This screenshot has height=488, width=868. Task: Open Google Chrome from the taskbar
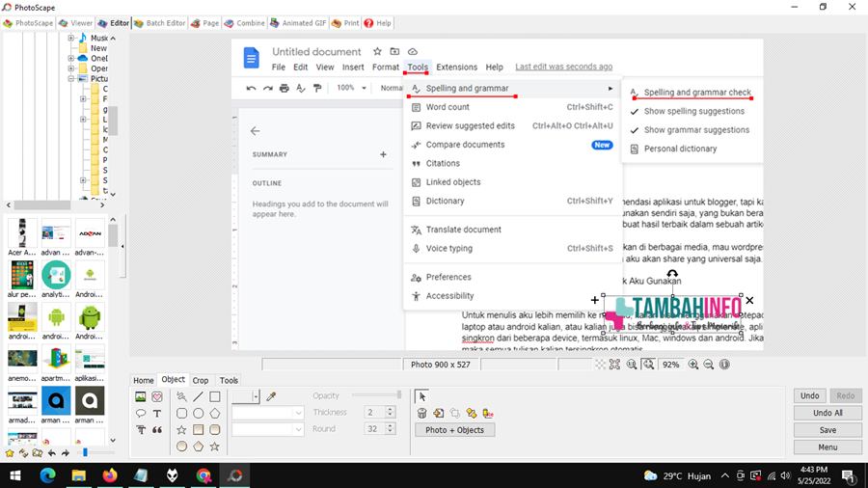[x=203, y=475]
